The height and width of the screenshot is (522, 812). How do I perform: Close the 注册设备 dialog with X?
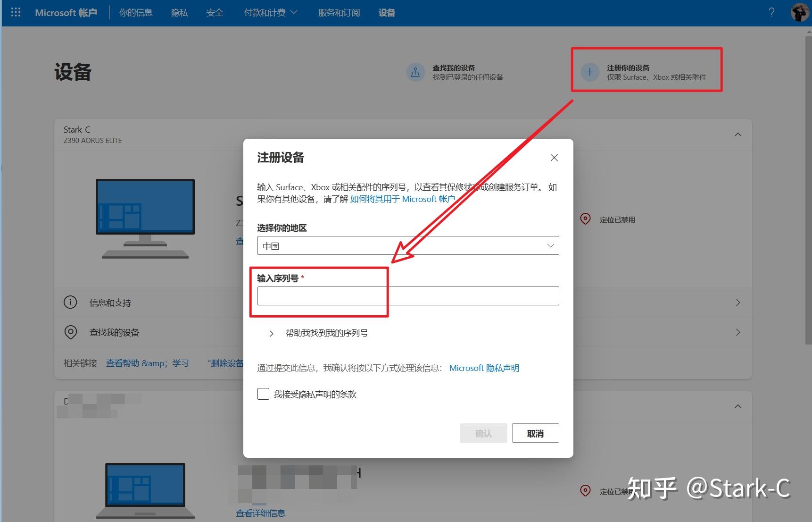coord(554,158)
